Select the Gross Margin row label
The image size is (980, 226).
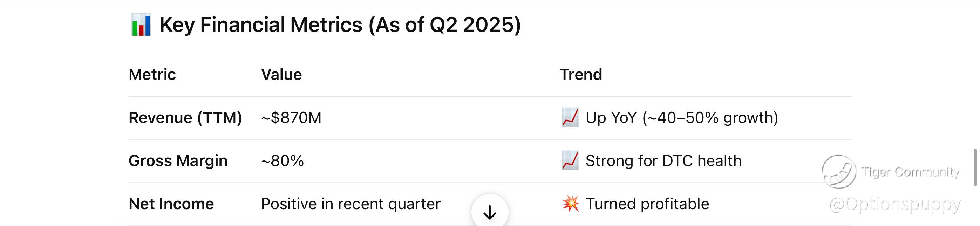coord(178,160)
